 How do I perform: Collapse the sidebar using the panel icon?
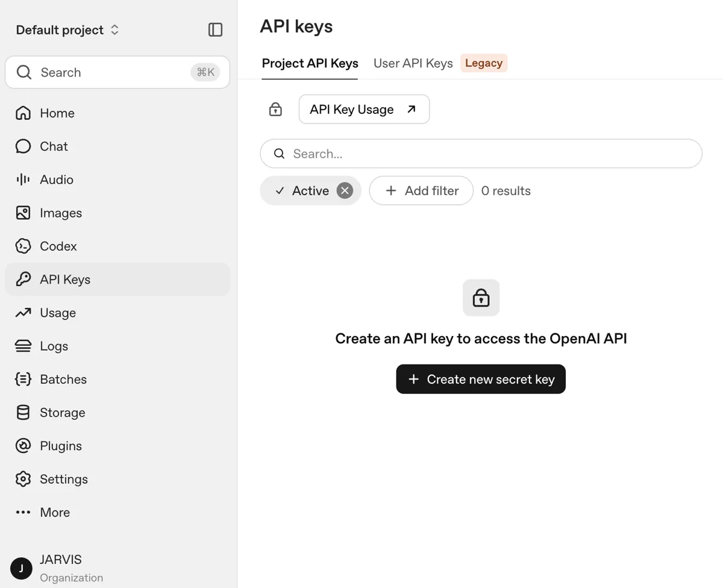coord(215,30)
